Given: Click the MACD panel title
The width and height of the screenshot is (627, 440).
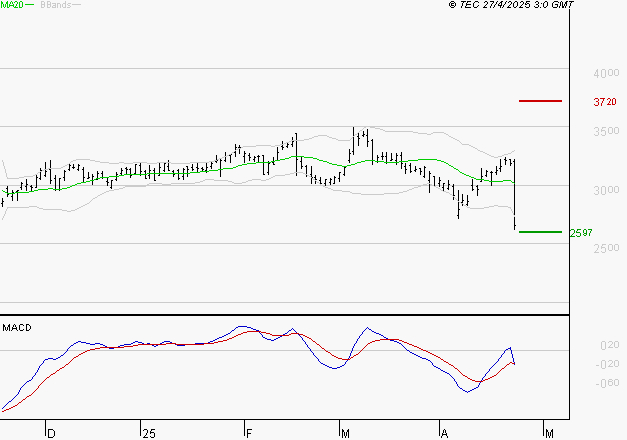Looking at the screenshot, I should point(17,328).
